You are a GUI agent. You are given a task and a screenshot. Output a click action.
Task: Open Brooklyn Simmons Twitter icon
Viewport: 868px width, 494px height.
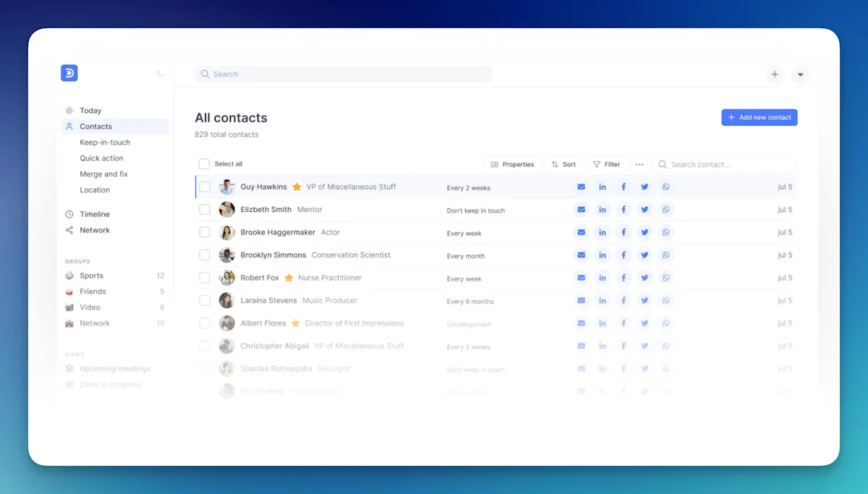point(644,255)
